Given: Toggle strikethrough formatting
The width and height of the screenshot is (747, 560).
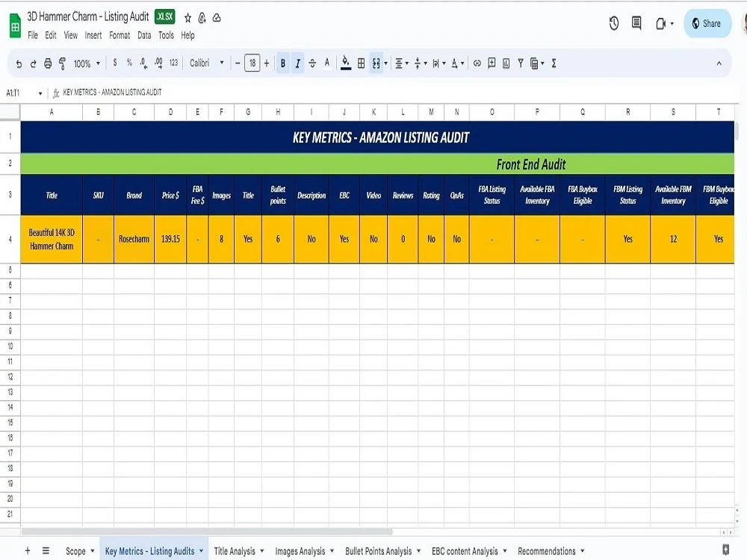Looking at the screenshot, I should (312, 63).
